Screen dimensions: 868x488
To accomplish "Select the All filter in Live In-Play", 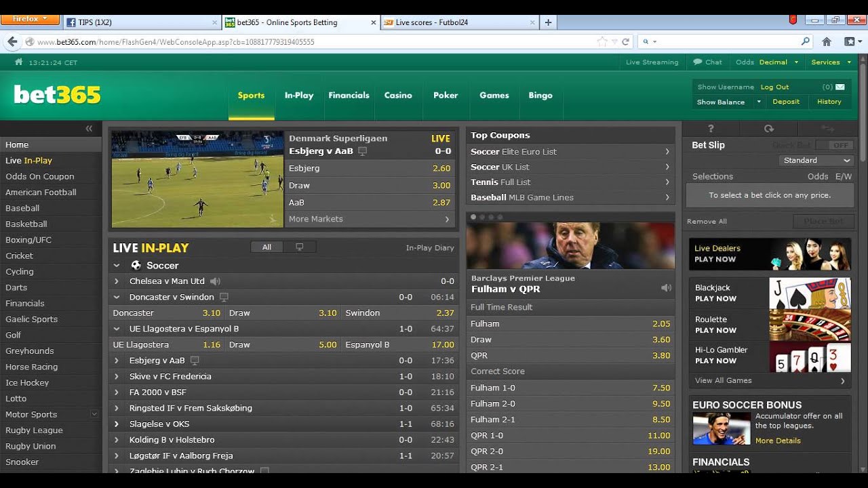I will coord(267,247).
